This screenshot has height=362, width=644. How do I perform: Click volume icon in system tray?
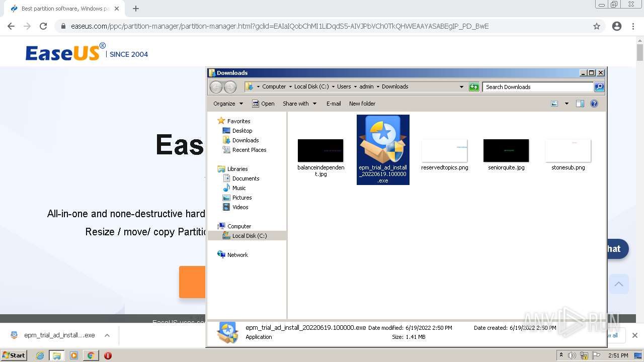pyautogui.click(x=572, y=355)
